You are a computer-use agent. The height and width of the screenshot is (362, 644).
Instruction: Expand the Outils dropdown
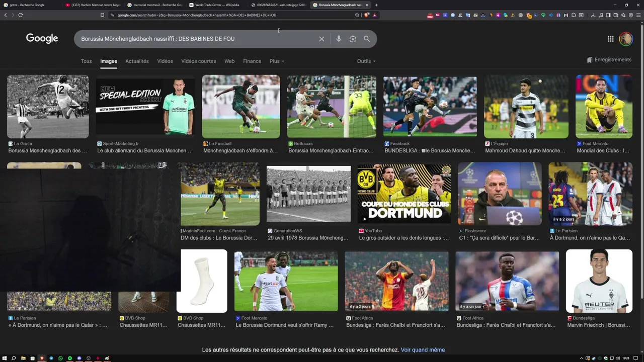point(366,61)
